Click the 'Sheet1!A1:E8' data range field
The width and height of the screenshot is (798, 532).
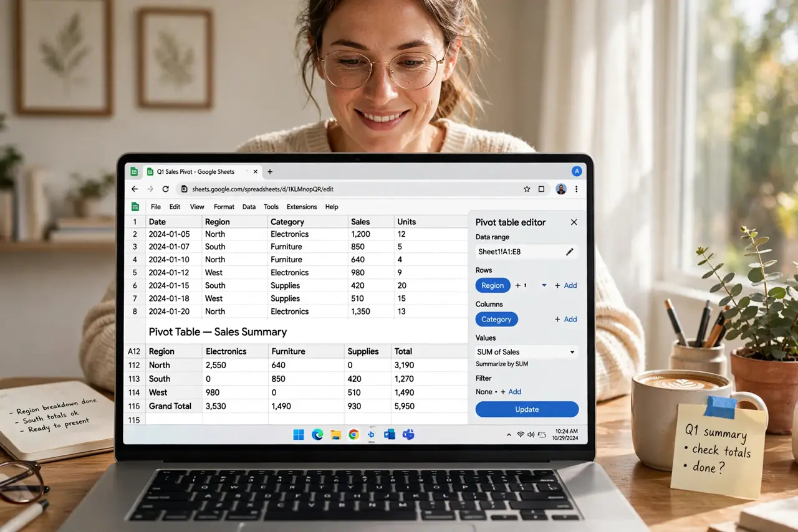click(527, 252)
